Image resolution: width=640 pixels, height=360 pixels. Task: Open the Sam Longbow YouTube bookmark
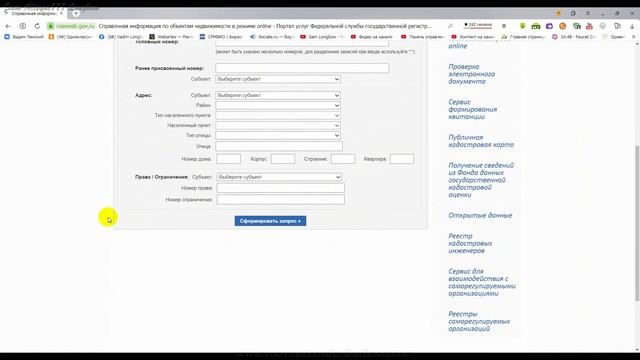(322, 37)
